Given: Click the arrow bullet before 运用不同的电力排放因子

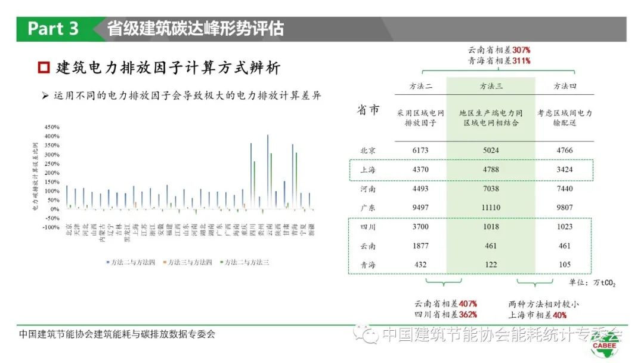Looking at the screenshot, I should pos(45,96).
